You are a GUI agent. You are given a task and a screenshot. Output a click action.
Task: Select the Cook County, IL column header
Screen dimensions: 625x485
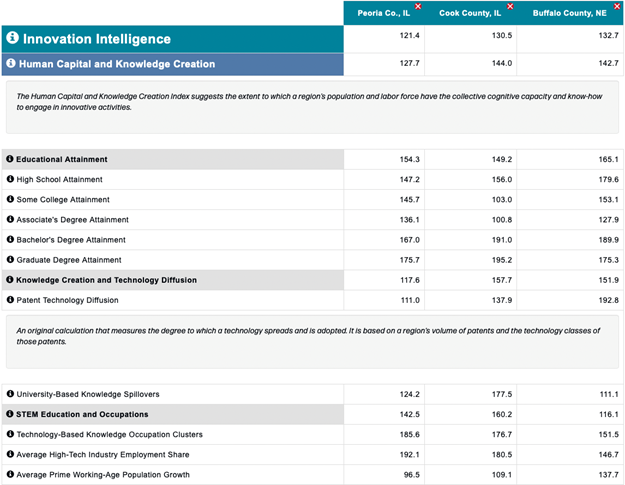point(470,13)
